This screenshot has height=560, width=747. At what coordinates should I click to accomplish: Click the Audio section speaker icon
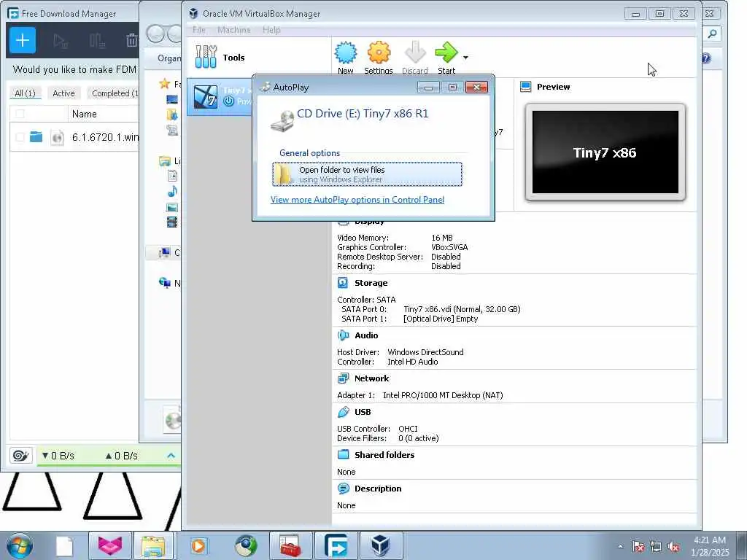[x=343, y=335]
